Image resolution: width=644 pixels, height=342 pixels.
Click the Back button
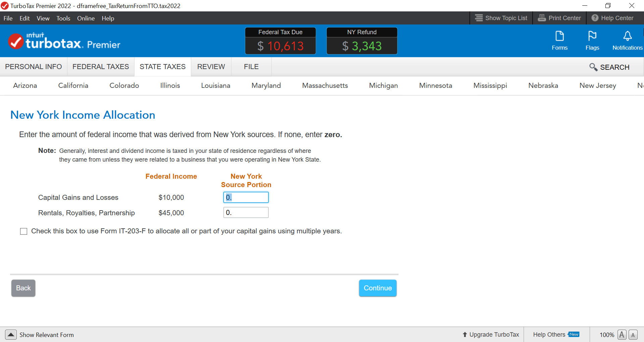[23, 288]
